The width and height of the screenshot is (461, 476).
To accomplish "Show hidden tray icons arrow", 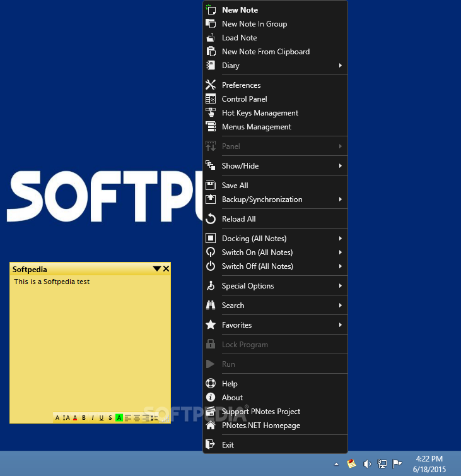I will pos(336,464).
